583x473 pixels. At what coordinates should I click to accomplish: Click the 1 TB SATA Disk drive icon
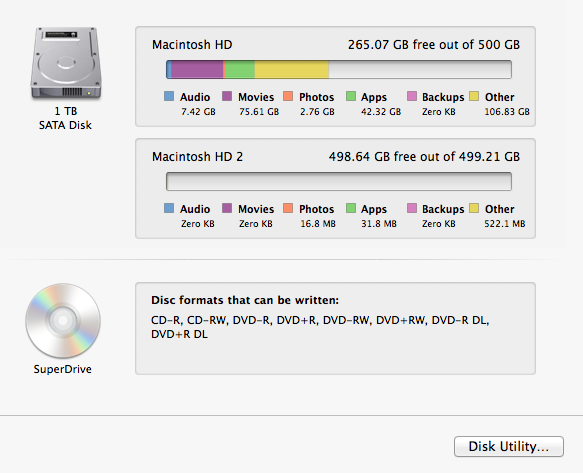pos(66,63)
